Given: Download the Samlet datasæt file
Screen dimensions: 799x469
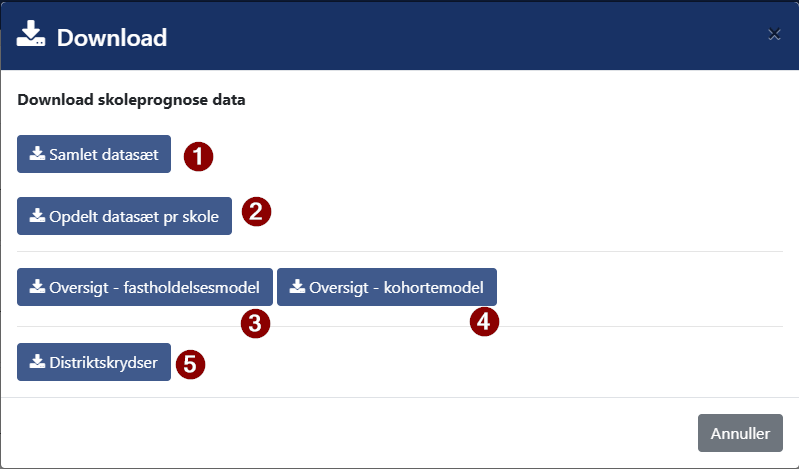Looking at the screenshot, I should click(94, 155).
